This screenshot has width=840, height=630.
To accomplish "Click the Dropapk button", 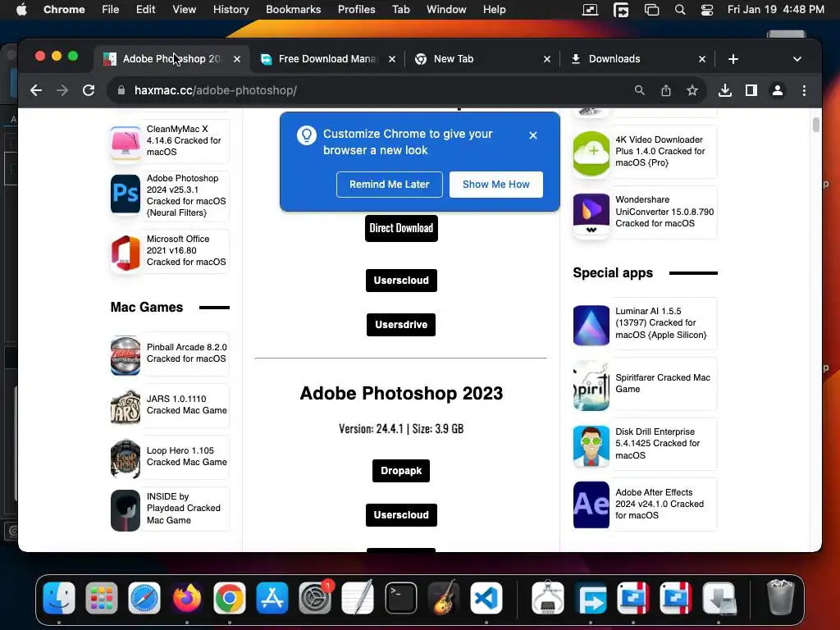I will coord(401,471).
